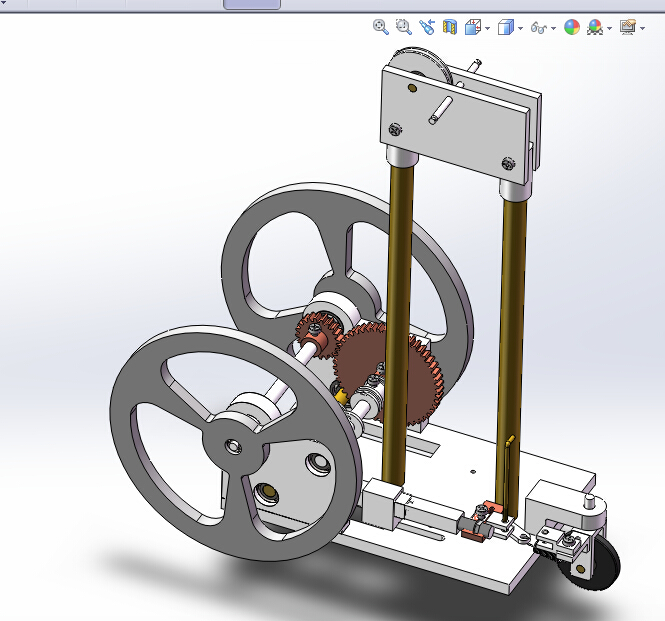Expand the Hide/Show Items dropdown arrow
The width and height of the screenshot is (665, 621).
(x=553, y=28)
